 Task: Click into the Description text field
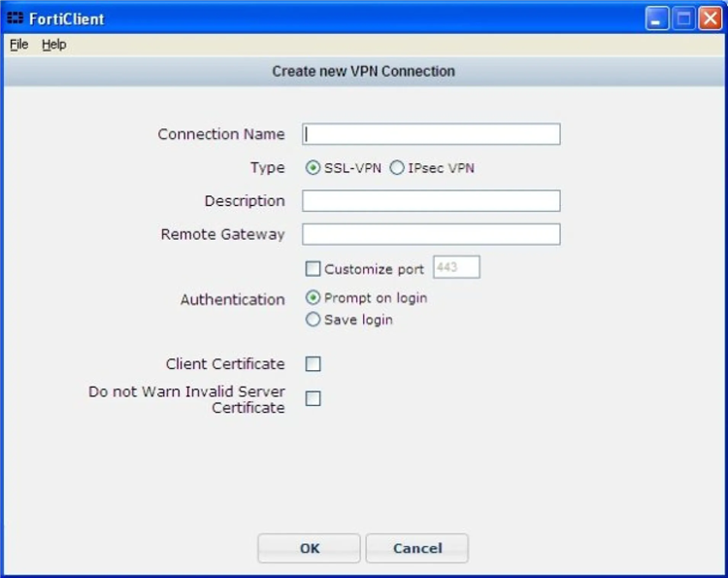[x=431, y=201]
